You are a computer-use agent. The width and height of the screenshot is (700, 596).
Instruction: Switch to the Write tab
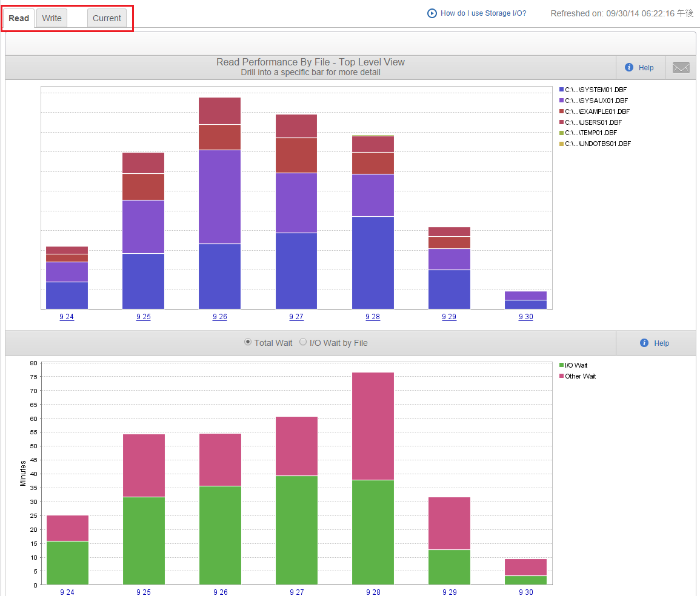click(x=52, y=18)
